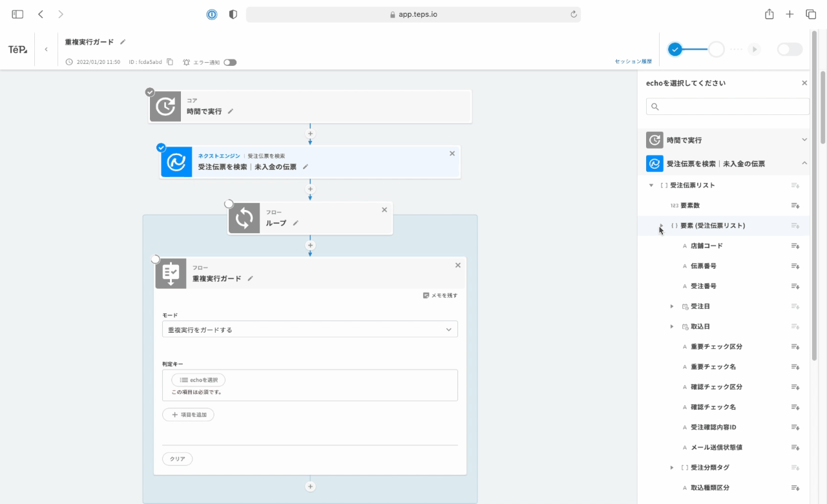Screen dimensions: 827x504
Task: Click the 項目を追加 button
Action: [x=188, y=415]
